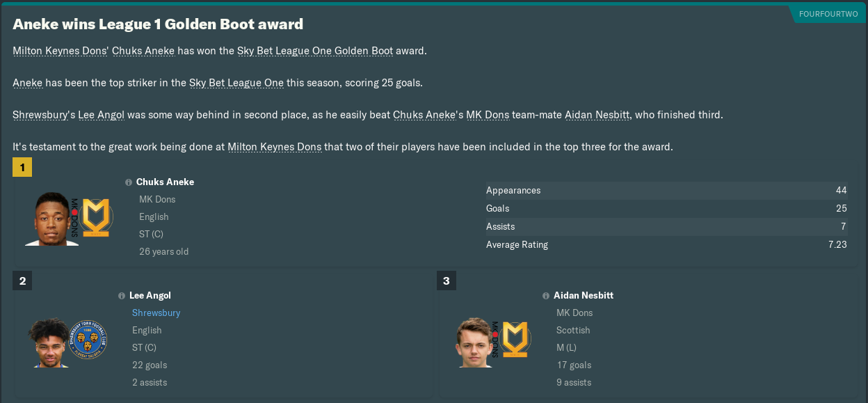
Task: Click the Appearances stat row
Action: [666, 190]
